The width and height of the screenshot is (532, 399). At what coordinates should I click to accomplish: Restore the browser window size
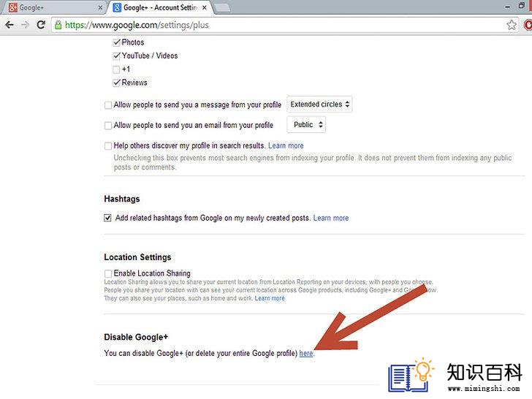click(522, 6)
